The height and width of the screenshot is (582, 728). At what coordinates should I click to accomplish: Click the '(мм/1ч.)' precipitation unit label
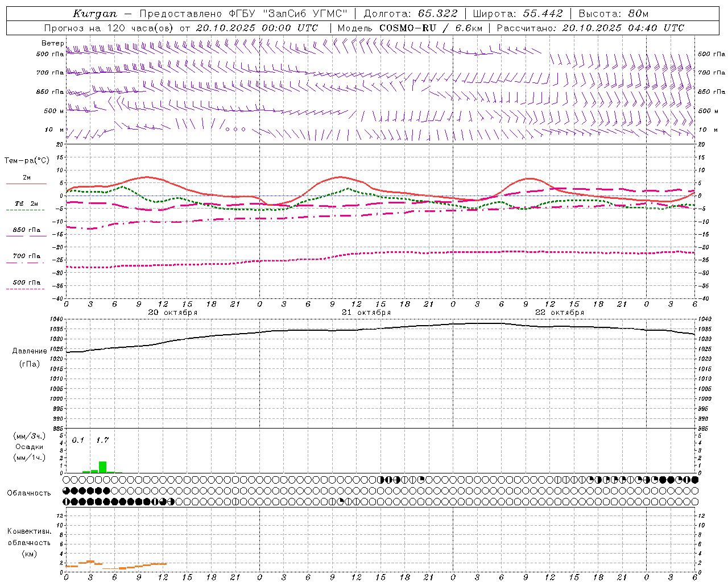30,458
